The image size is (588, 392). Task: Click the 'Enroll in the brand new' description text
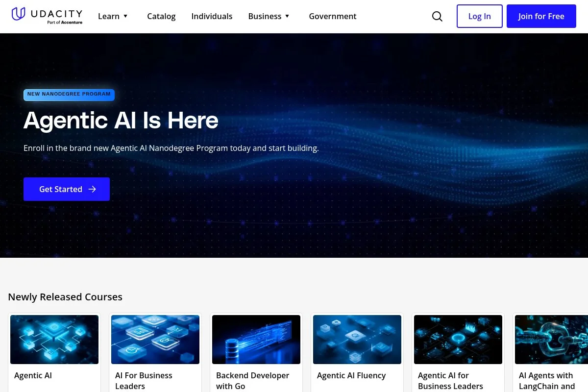click(x=171, y=148)
